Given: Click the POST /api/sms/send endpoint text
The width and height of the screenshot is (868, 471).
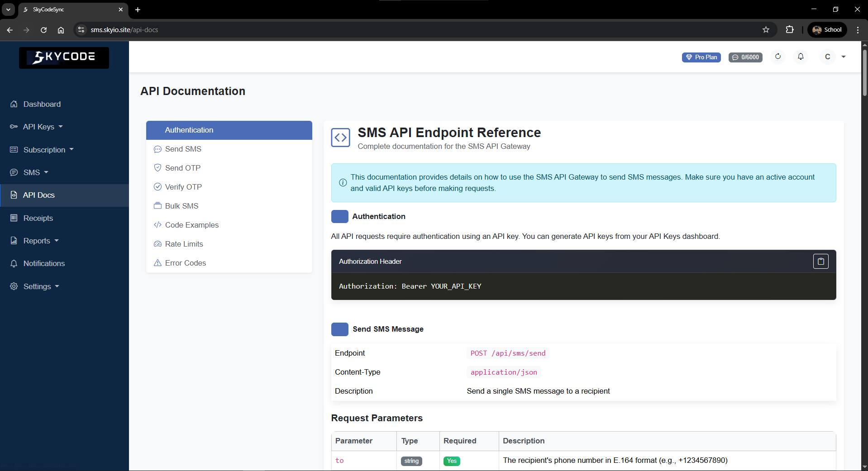Looking at the screenshot, I should tap(508, 353).
